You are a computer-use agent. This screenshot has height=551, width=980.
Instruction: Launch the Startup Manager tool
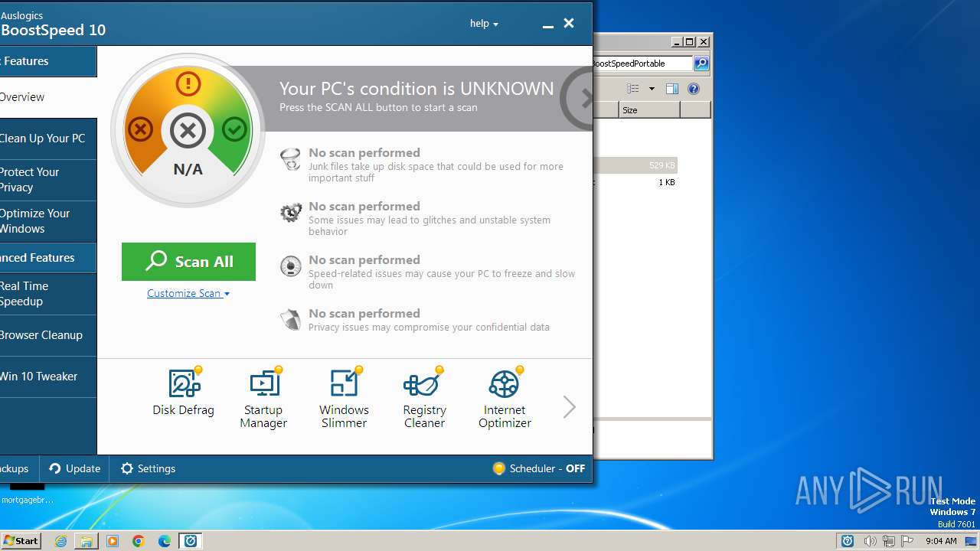coord(263,397)
